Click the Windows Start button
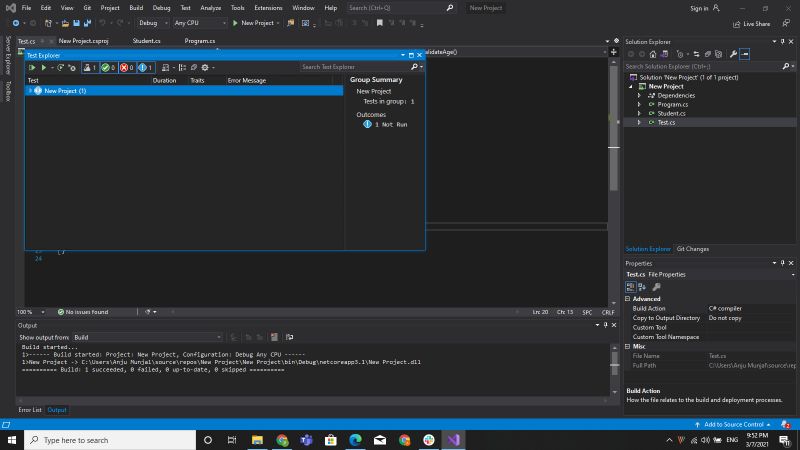This screenshot has width=800, height=450. click(12, 440)
